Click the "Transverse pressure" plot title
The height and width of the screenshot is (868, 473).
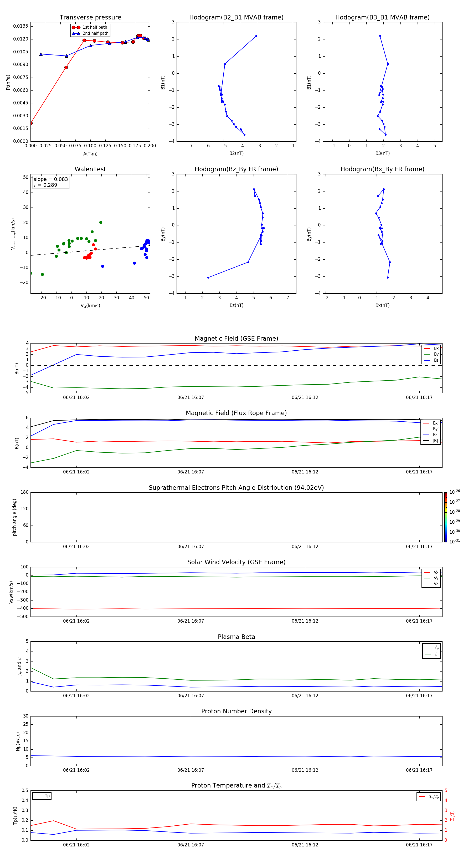pos(90,18)
